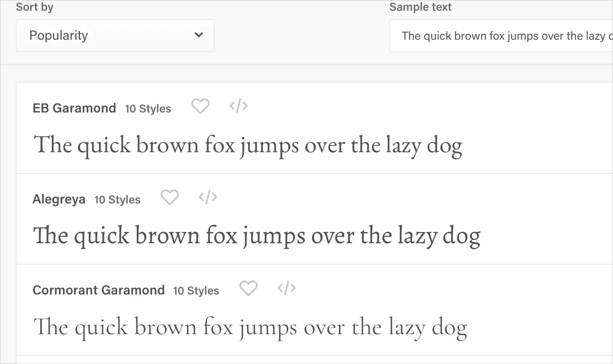Click the Cormorant Garamond pangram preview text
Image resolution: width=613 pixels, height=364 pixels.
250,327
